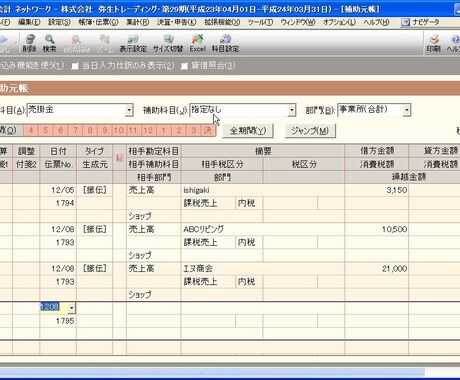This screenshot has height=380, width=460.
Task: Enable 当日入力仕訳のみ表示(2) checkbox
Action: coord(75,66)
